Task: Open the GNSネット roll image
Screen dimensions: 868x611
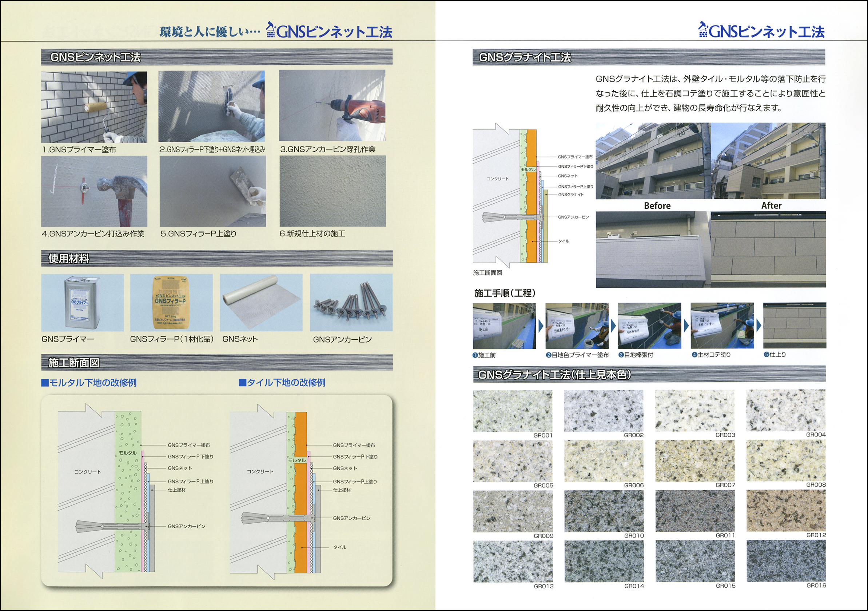Action: (261, 302)
